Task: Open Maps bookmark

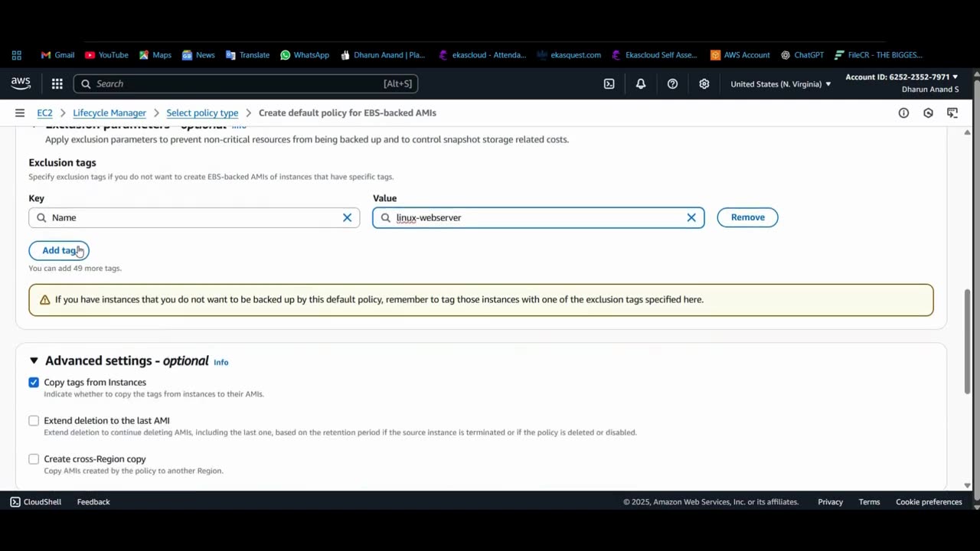Action: point(155,55)
